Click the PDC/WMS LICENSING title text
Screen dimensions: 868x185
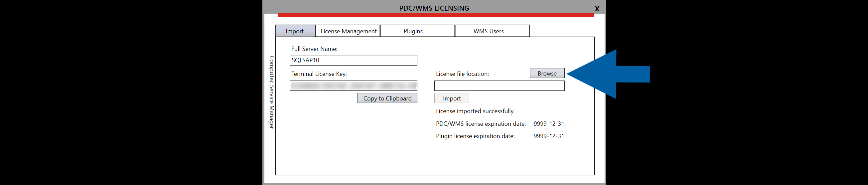click(434, 8)
